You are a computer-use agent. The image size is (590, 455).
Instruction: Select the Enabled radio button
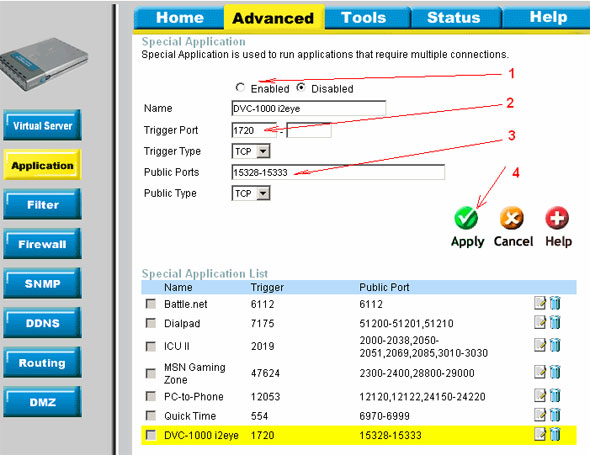click(x=240, y=88)
